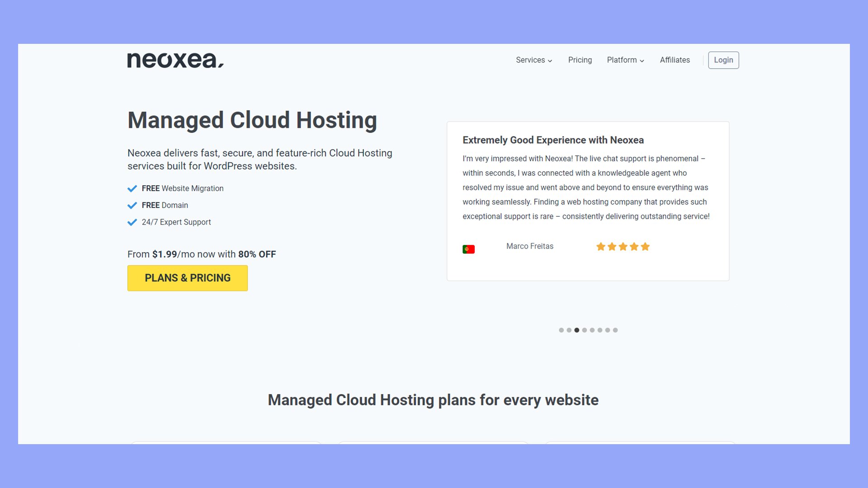
Task: Select the fourth testimonial carousel dot
Action: (585, 330)
